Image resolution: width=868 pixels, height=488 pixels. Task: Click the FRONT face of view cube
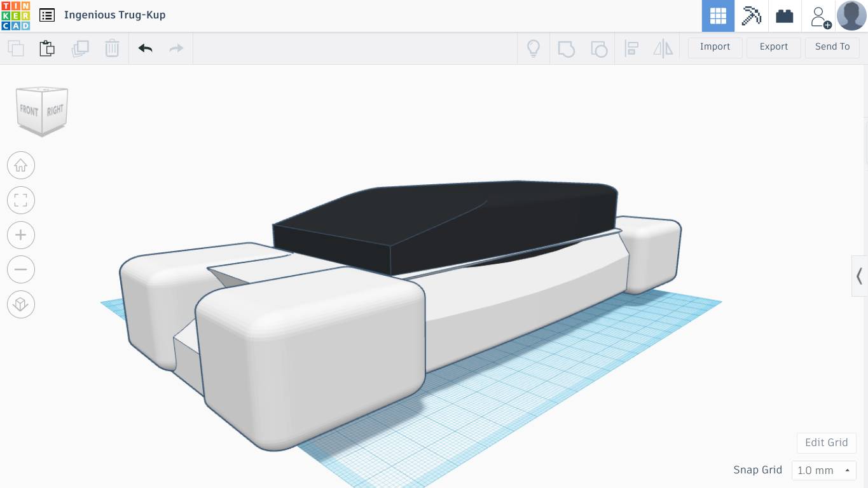29,111
